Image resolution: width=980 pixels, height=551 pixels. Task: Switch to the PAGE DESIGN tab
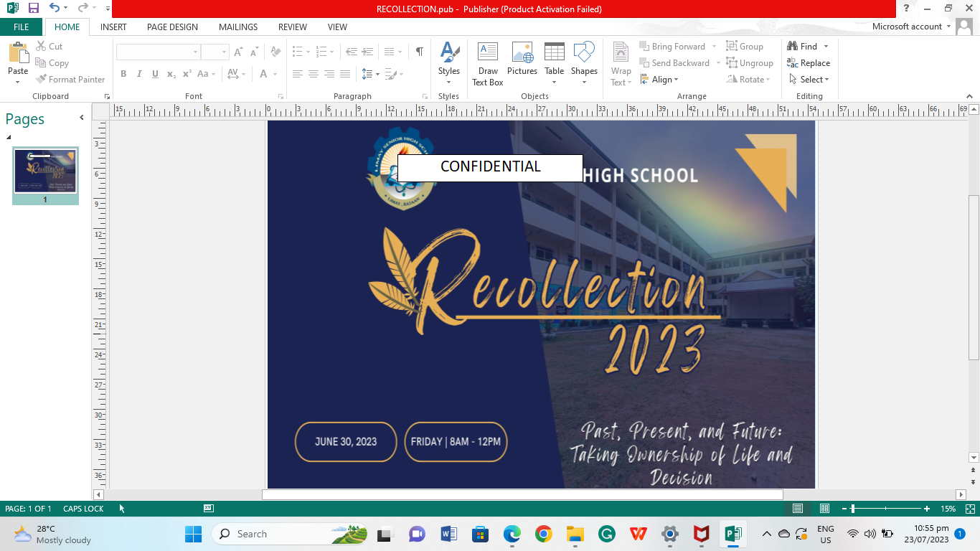pos(172,27)
